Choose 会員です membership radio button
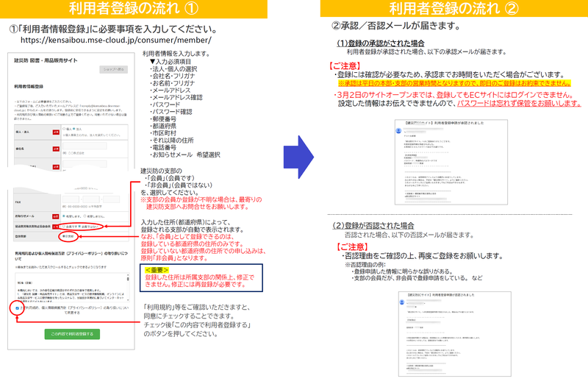The height and width of the screenshot is (387, 588). coord(64,226)
